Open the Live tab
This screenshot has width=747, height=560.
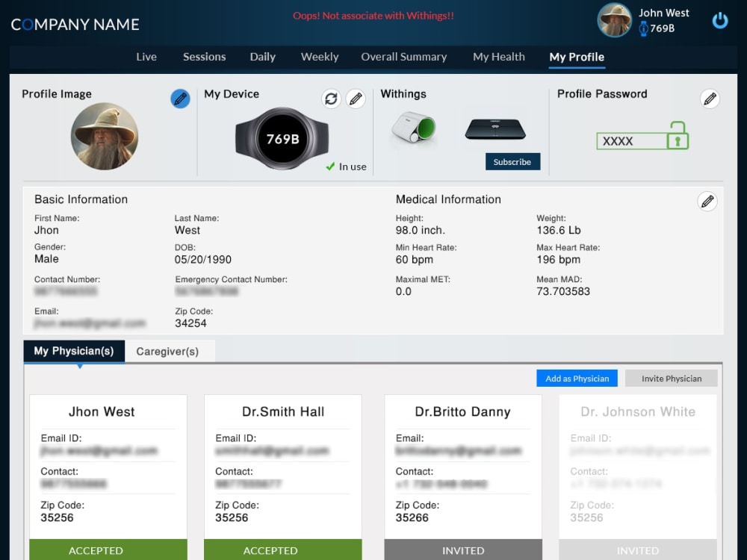pos(146,57)
